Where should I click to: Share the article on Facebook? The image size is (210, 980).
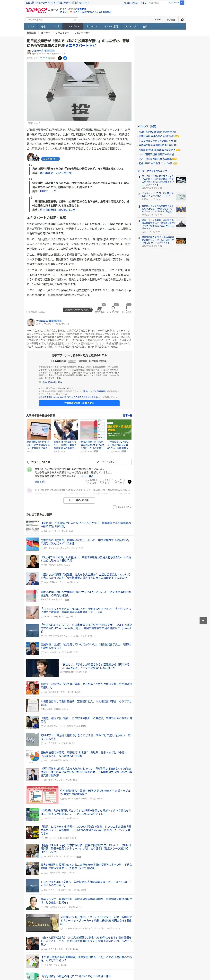[x=65, y=58]
